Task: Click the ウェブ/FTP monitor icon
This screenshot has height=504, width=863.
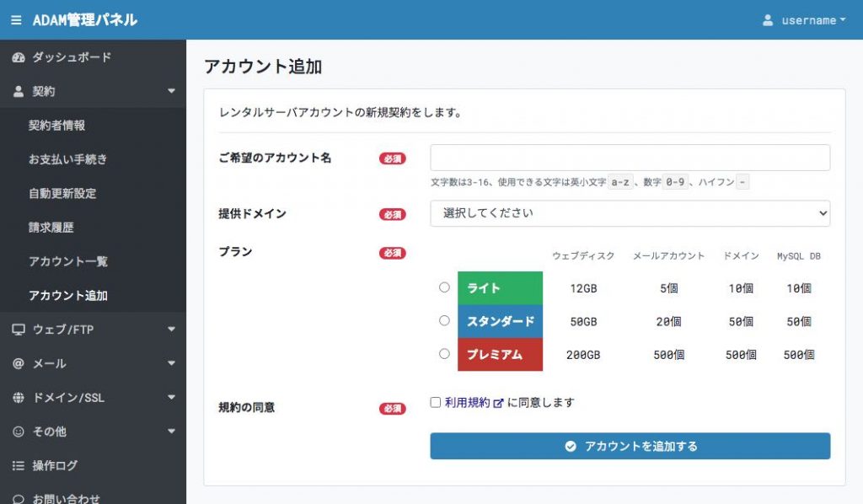Action: (x=19, y=330)
